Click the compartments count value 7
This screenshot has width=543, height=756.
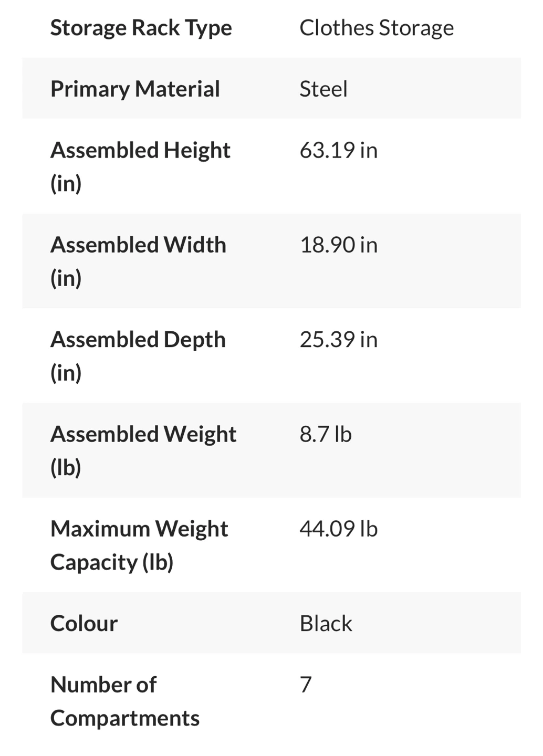(x=306, y=685)
